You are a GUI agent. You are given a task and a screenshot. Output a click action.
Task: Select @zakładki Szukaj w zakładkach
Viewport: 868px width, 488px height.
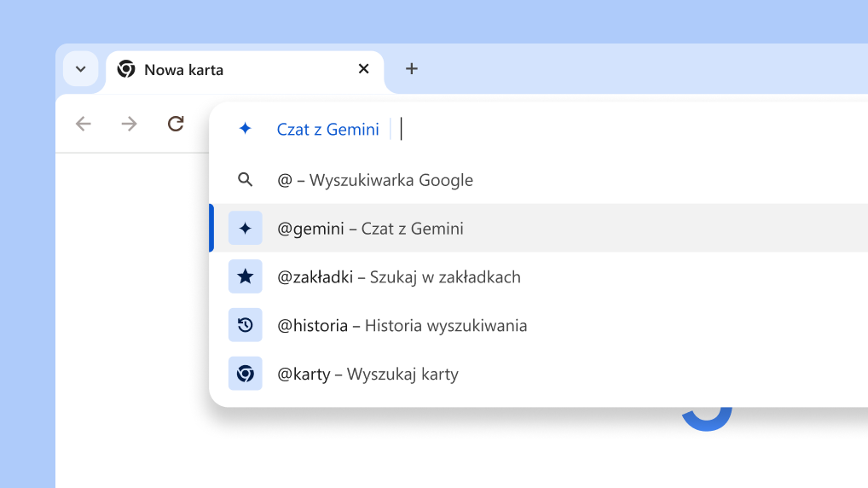pos(539,276)
